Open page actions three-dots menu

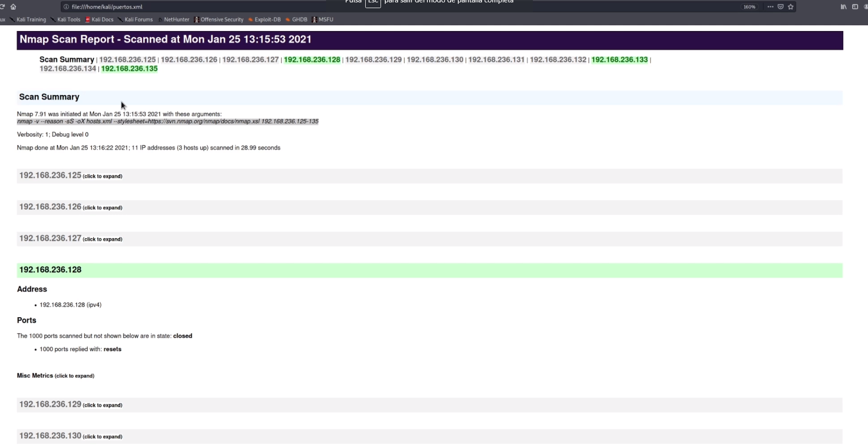coord(770,7)
